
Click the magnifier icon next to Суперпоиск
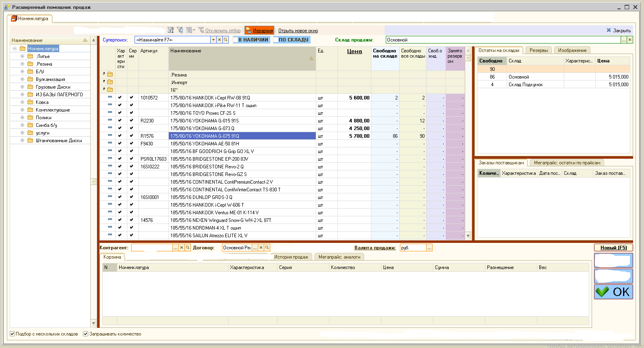tap(226, 40)
